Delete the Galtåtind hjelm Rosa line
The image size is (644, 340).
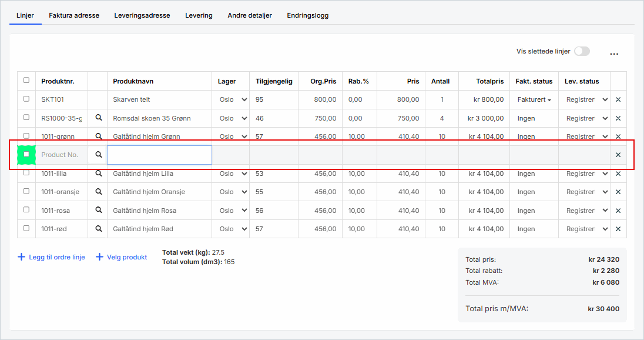[x=618, y=211]
